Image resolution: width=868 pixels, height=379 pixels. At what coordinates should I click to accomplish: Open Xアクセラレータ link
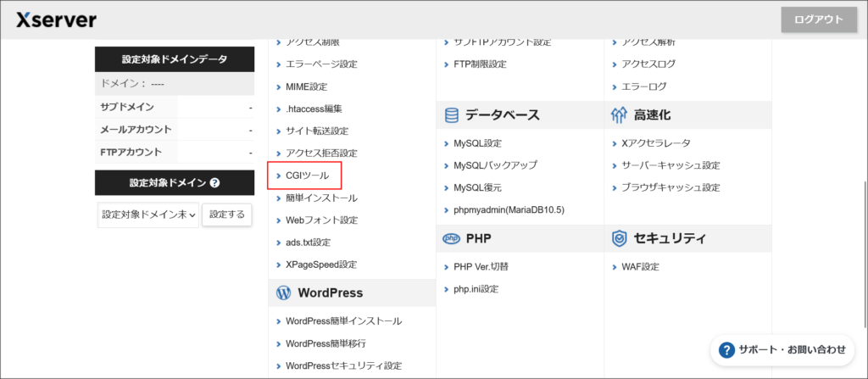(x=656, y=143)
